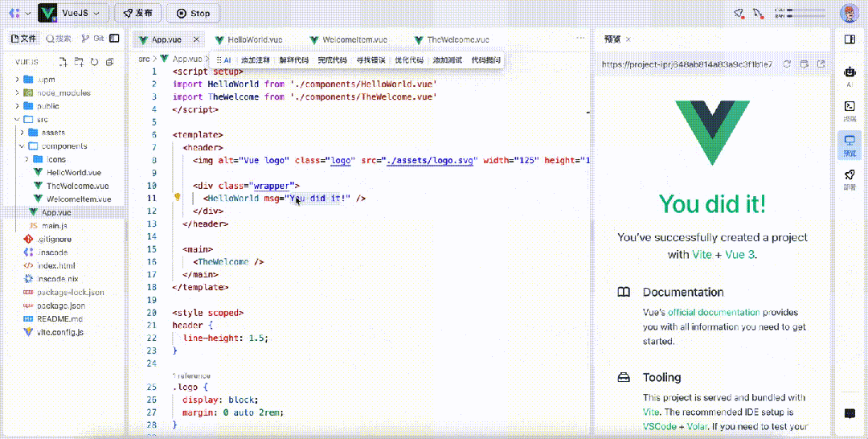The height and width of the screenshot is (439, 868).
Task: Click 完成代码 in AI toolbar
Action: 332,60
